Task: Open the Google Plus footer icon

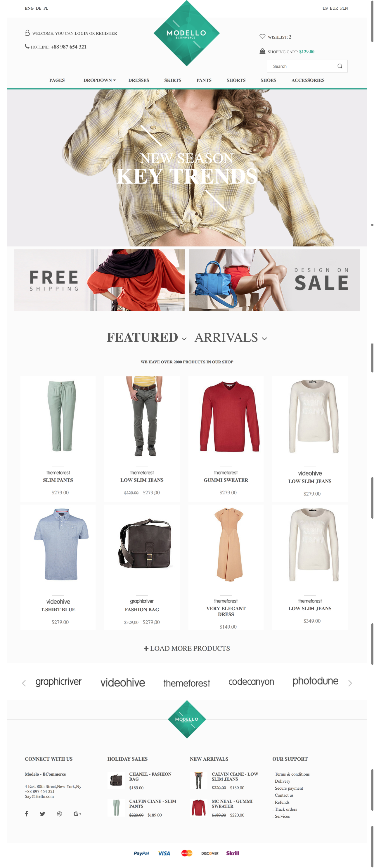Action: pyautogui.click(x=77, y=814)
